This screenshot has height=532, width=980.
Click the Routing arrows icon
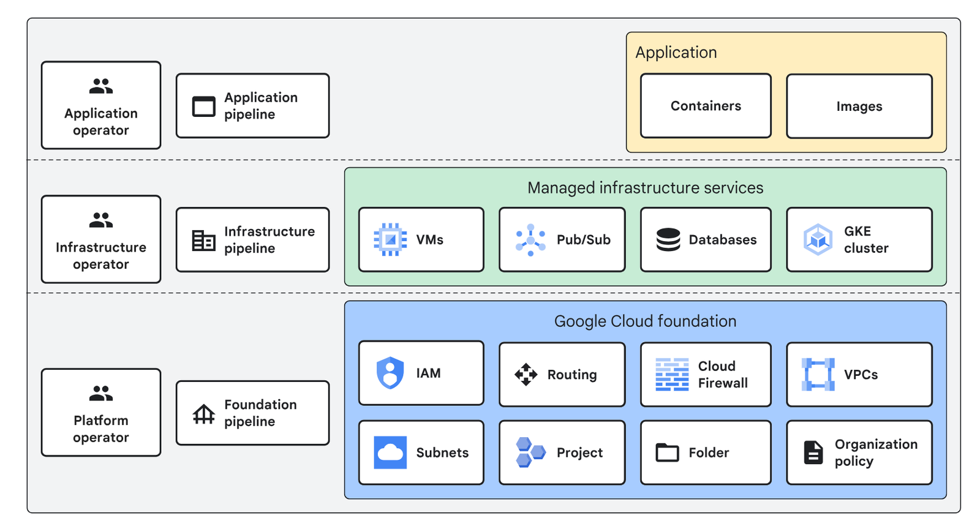click(x=526, y=374)
